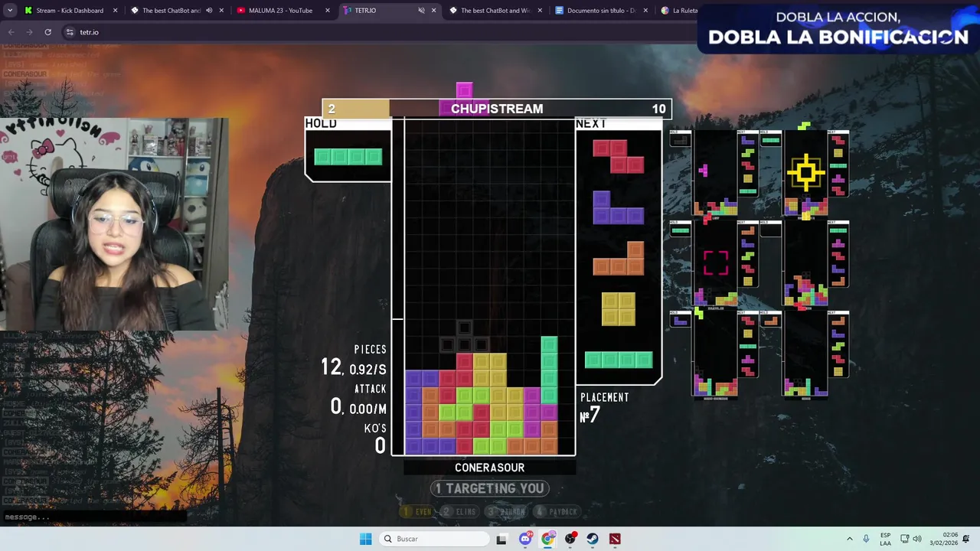Select the ELIMS targeting mode
Viewport: 980px width, 551px height.
460,511
